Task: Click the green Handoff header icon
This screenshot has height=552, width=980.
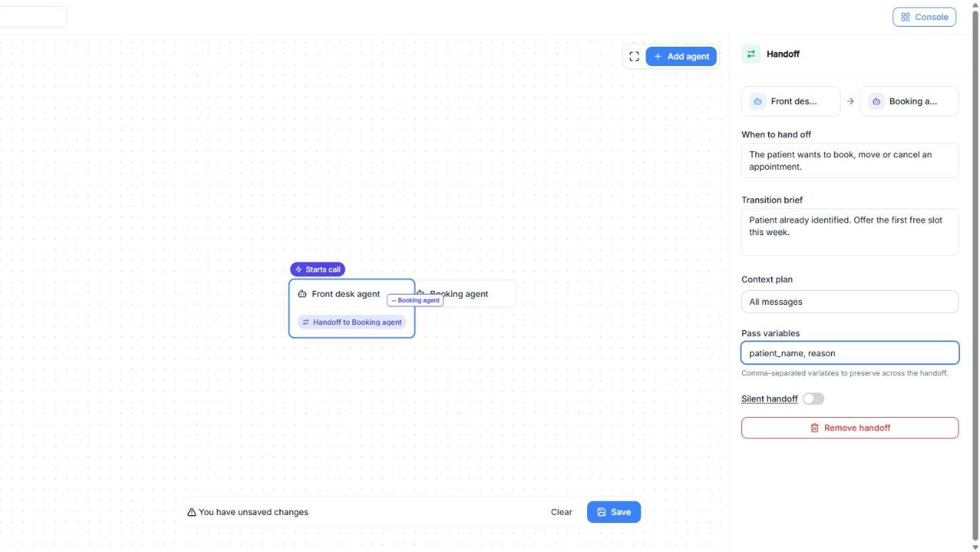Action: pyautogui.click(x=751, y=54)
